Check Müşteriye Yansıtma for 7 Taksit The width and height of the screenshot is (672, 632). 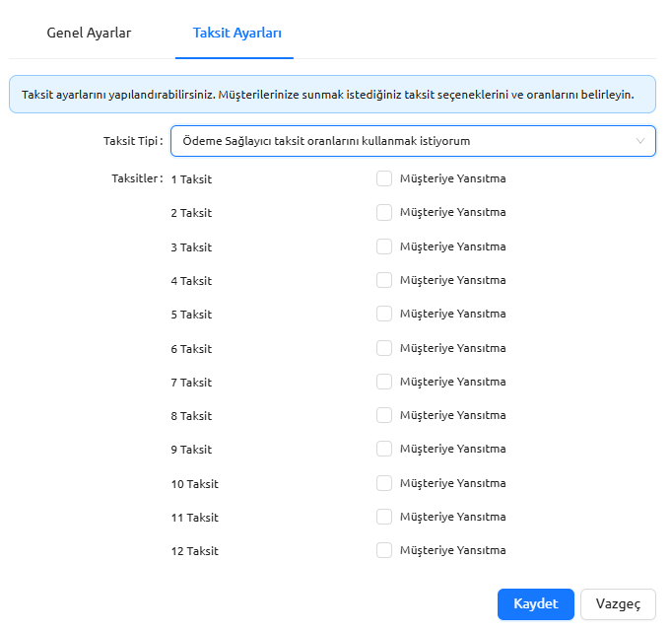point(384,382)
